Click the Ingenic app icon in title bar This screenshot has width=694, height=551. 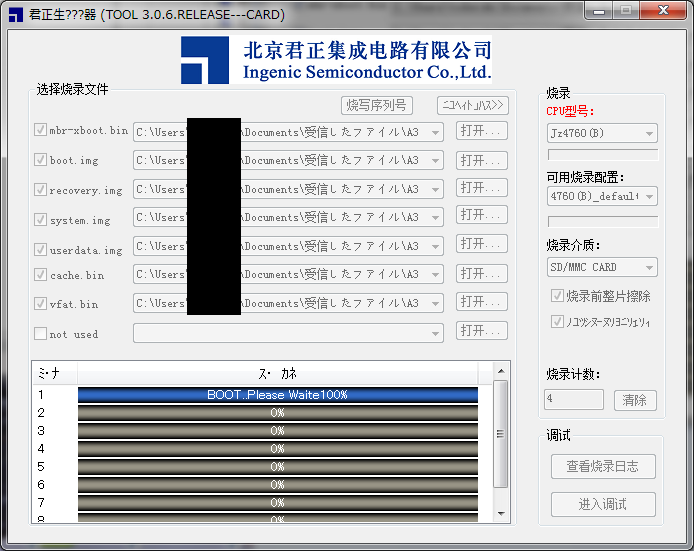(15, 15)
